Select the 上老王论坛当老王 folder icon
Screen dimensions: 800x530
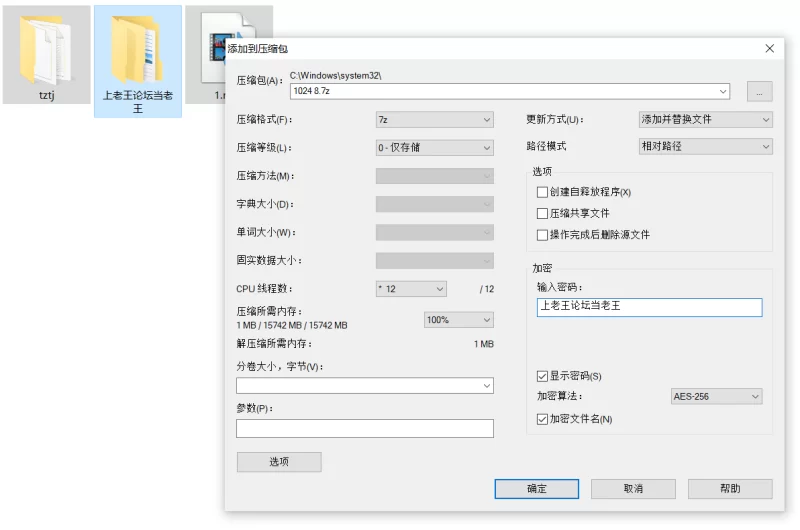pyautogui.click(x=138, y=50)
